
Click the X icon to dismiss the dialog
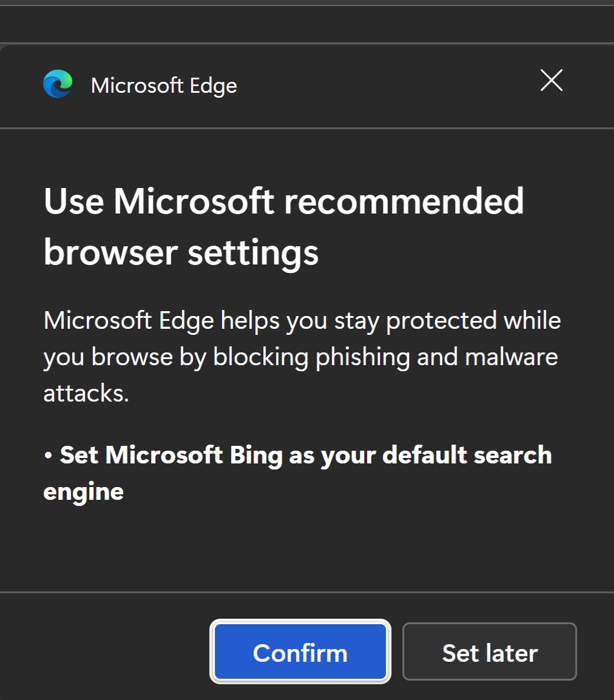click(x=551, y=80)
